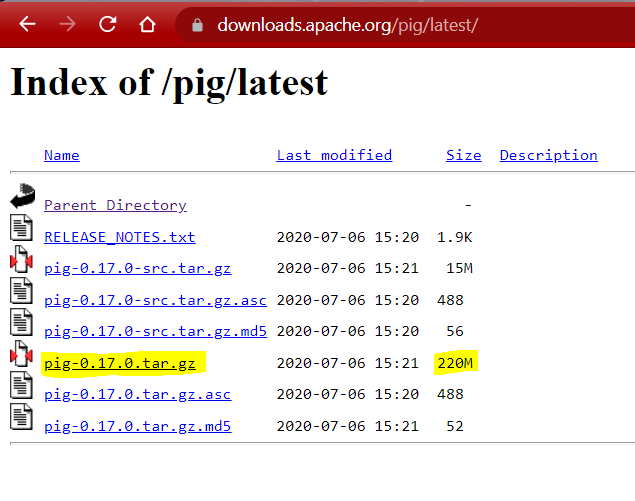Open the browser home page icon
Viewport: 635px width, 501px height.
[x=147, y=24]
